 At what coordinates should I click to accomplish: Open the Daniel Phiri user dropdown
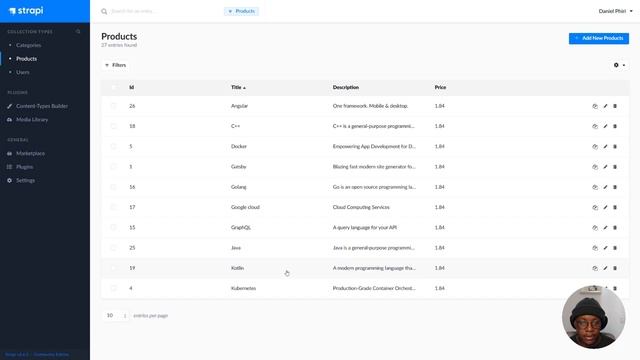(616, 11)
